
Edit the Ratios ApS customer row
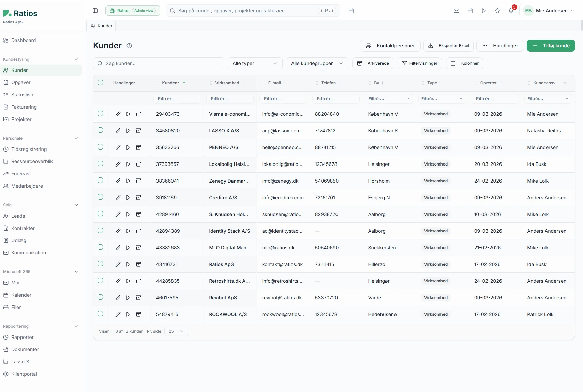pos(118,264)
